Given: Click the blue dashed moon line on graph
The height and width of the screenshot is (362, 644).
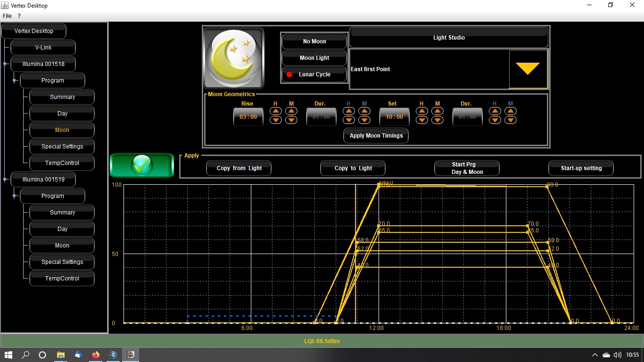Looking at the screenshot, I should 259,316.
